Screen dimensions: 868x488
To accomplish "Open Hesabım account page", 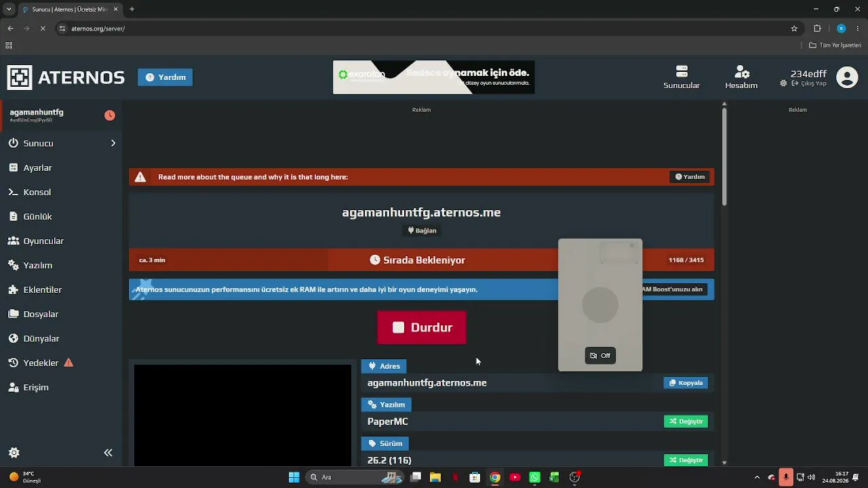I will pos(741,77).
